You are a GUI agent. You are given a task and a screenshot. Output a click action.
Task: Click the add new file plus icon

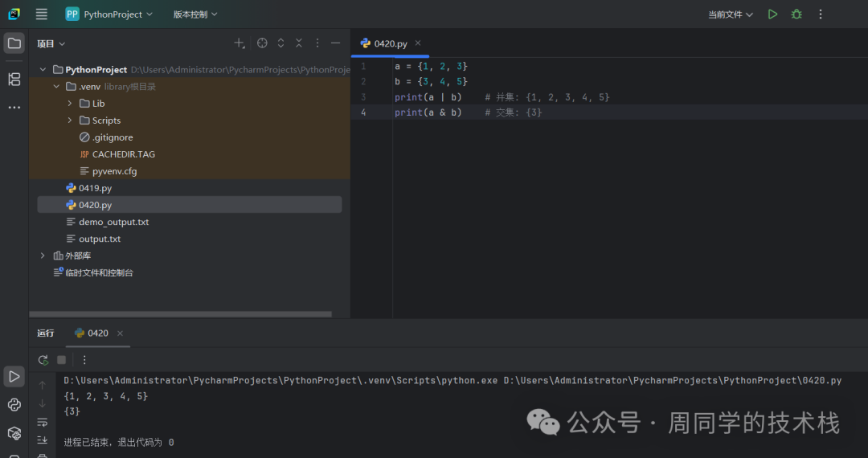[x=240, y=43]
